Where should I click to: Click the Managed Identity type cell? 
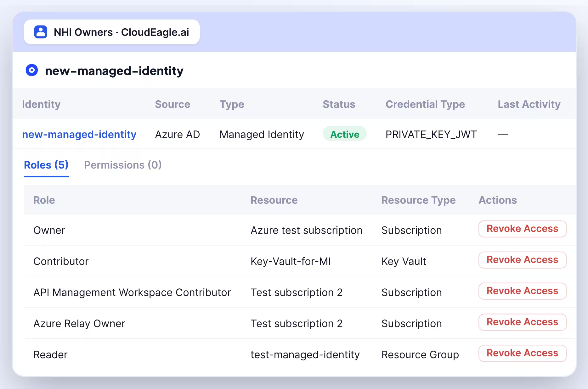click(262, 134)
